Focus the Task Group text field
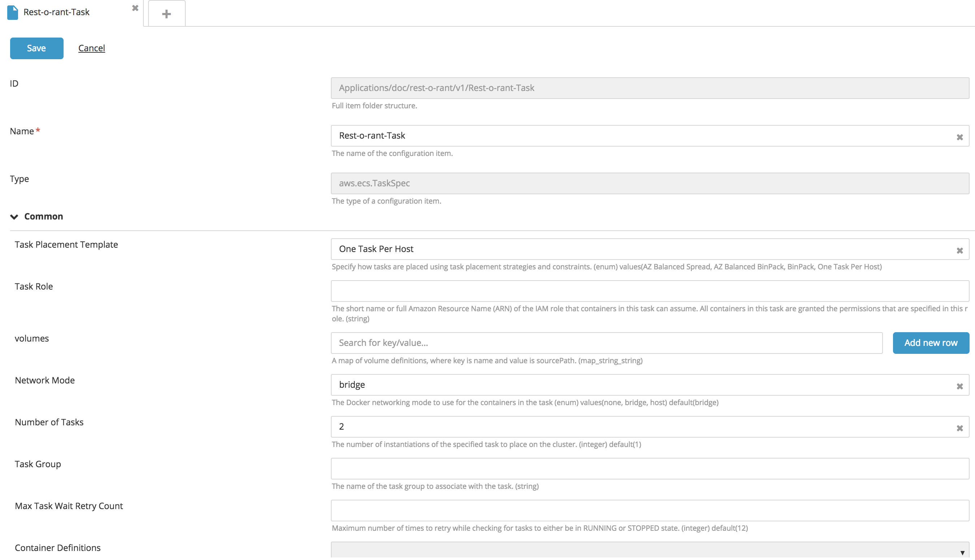Viewport: 975px width, 560px height. pos(650,468)
